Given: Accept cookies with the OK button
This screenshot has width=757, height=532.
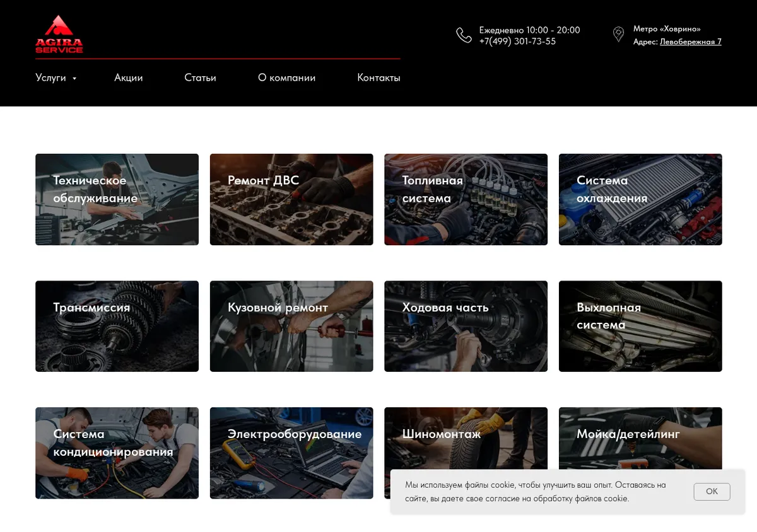Looking at the screenshot, I should point(712,492).
